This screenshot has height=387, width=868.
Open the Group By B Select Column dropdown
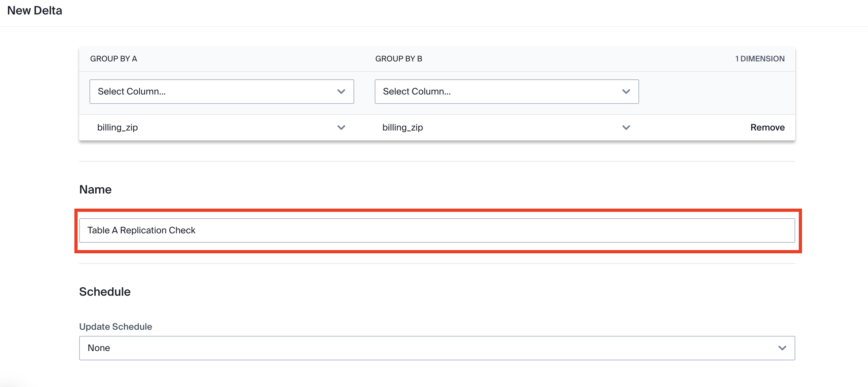506,92
